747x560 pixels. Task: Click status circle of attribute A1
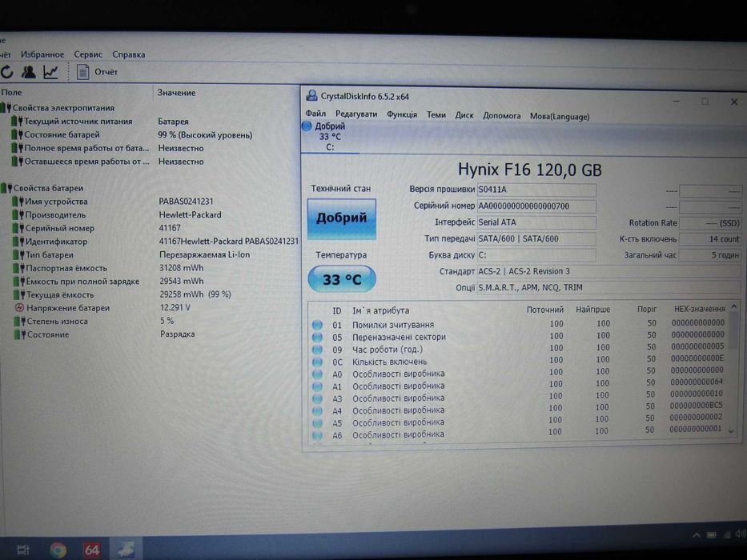click(317, 386)
